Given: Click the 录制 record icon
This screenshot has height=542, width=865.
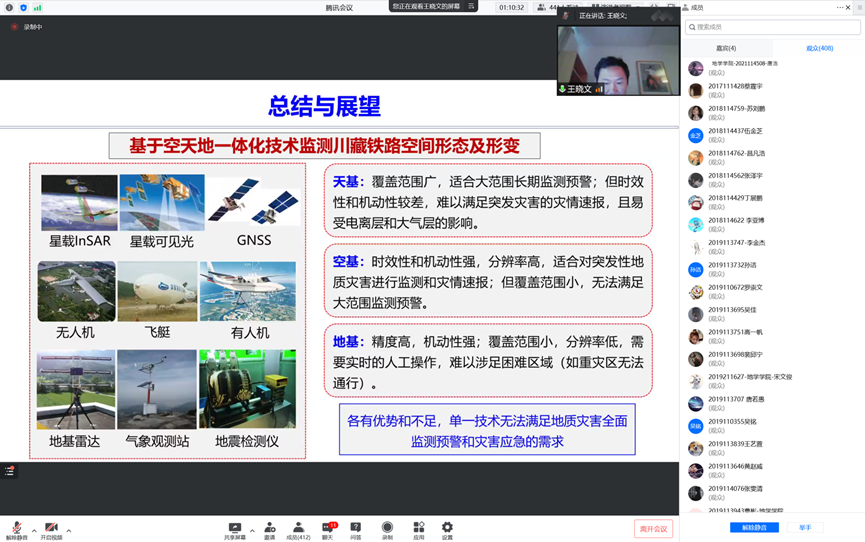Looking at the screenshot, I should (387, 529).
